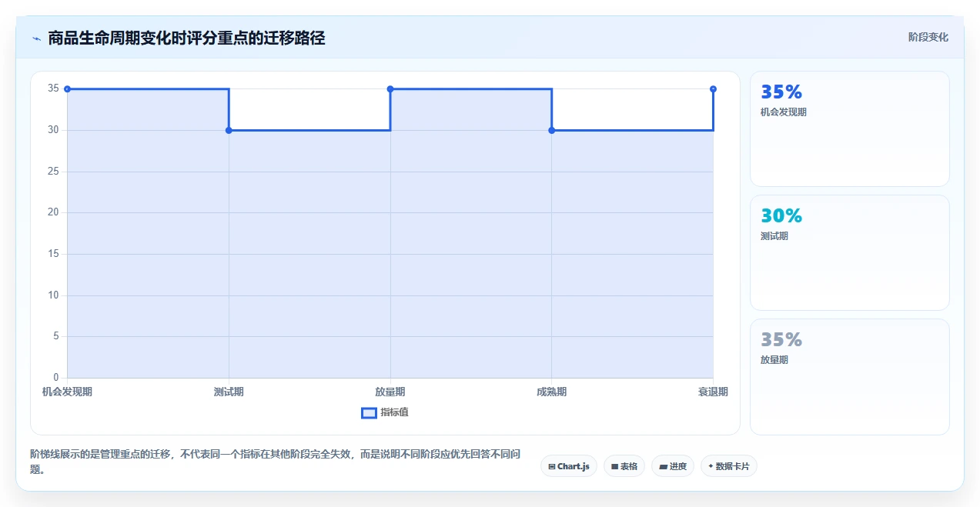Click the y-axis value 15
The width and height of the screenshot is (980, 507).
[x=53, y=254]
